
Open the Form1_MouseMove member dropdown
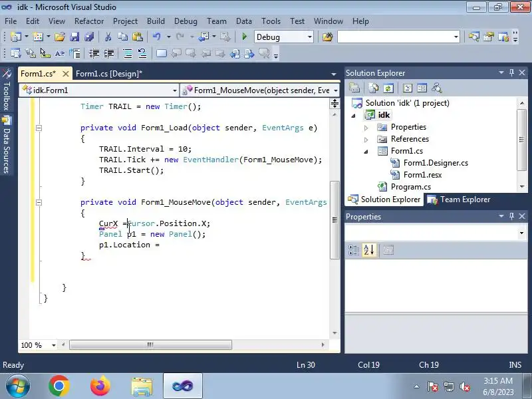click(336, 90)
